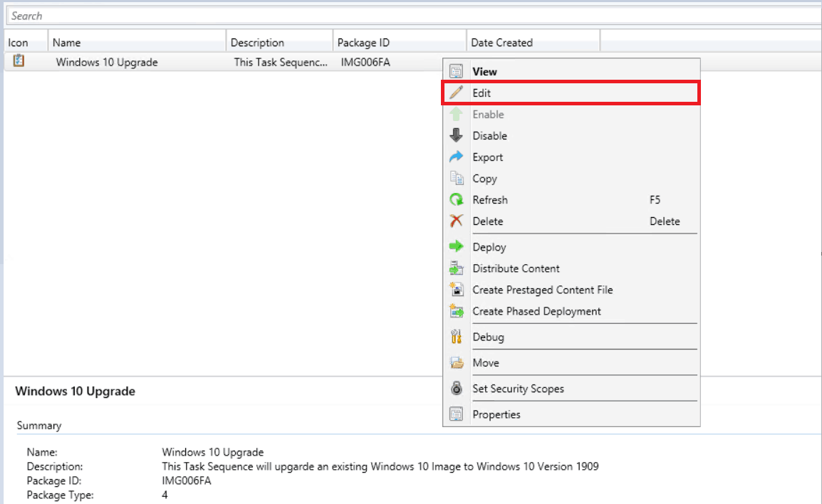
Task: Choose Create Prestaged Content File entry
Action: point(571,290)
